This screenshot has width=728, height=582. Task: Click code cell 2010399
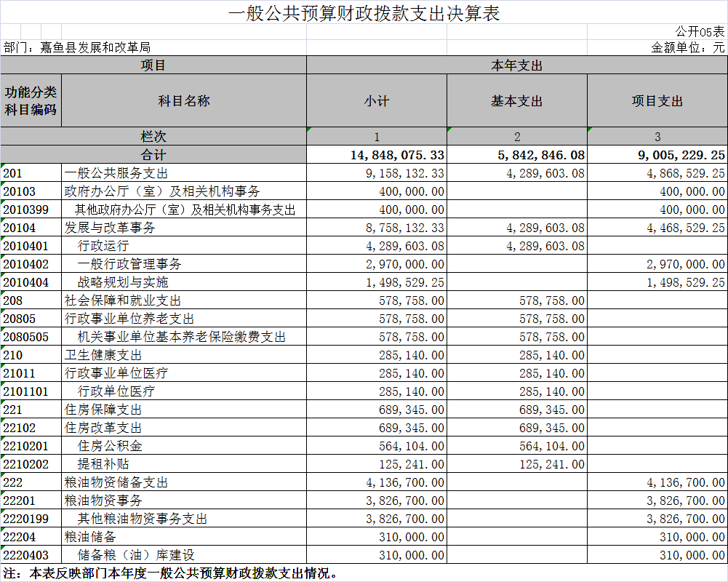pyautogui.click(x=31, y=209)
